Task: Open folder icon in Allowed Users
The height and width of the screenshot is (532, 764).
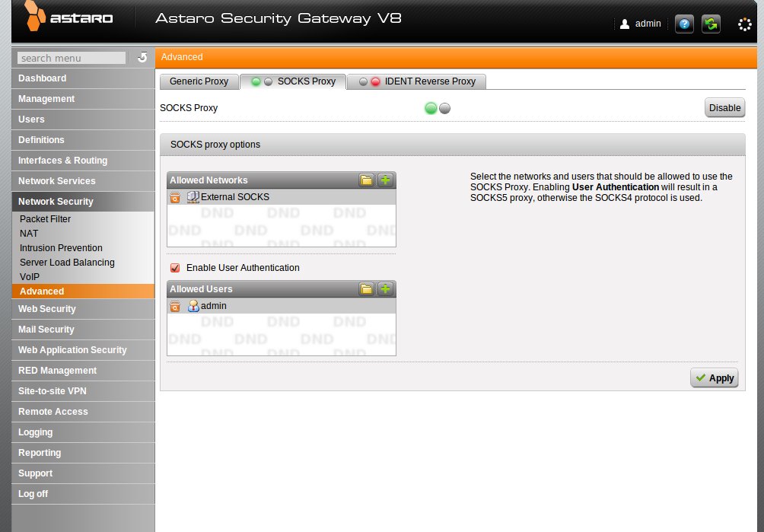Action: tap(366, 289)
